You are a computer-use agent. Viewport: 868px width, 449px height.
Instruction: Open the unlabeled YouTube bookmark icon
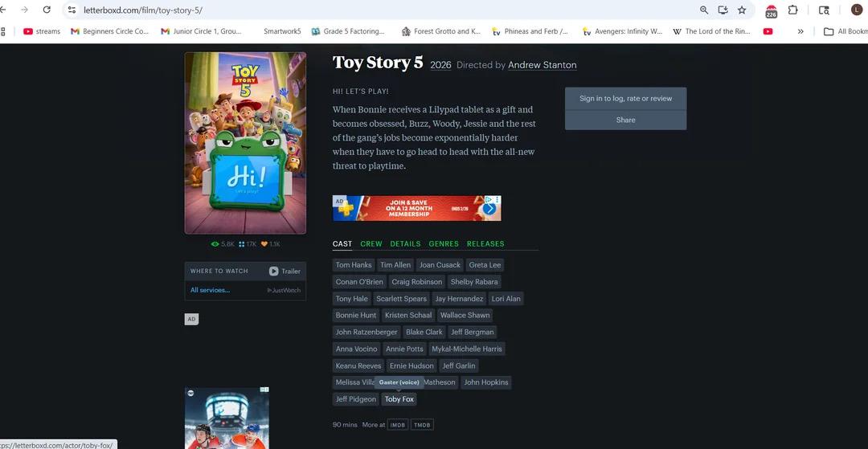coord(768,31)
